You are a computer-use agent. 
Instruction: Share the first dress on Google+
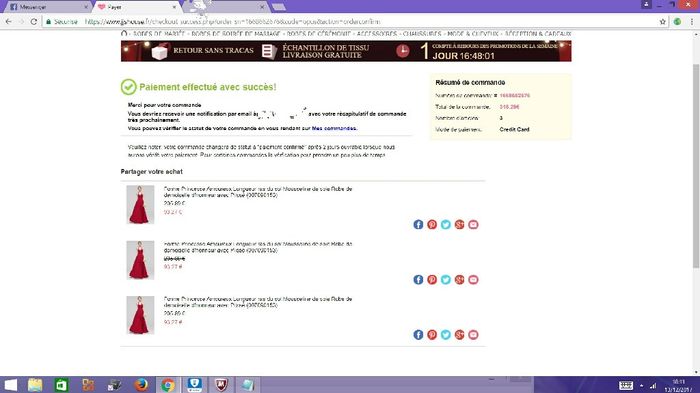(x=459, y=224)
